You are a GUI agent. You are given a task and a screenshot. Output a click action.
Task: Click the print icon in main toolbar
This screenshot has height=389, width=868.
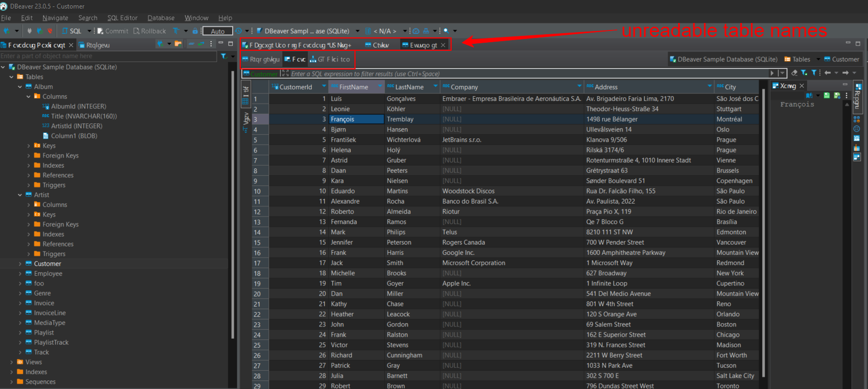coord(426,31)
